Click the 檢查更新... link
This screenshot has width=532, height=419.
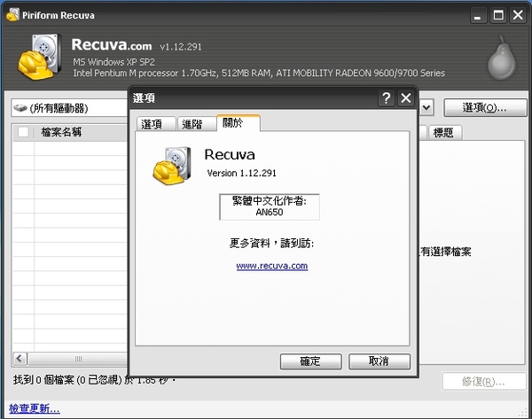point(35,408)
